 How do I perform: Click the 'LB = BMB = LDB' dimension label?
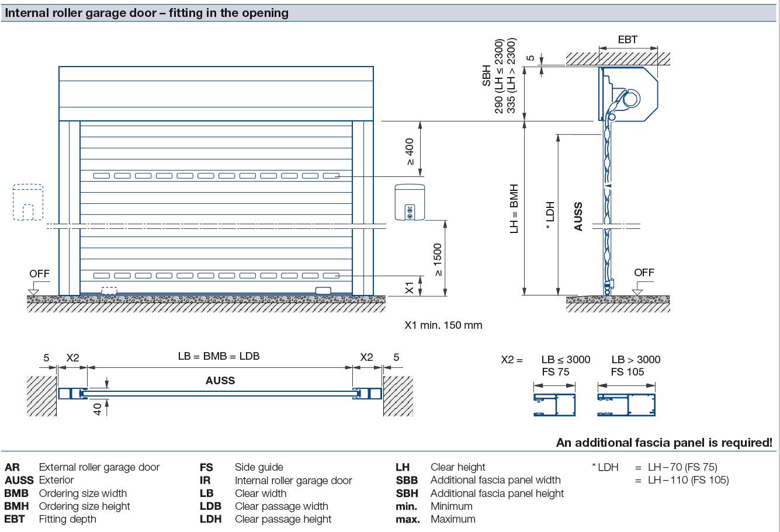coord(219,356)
